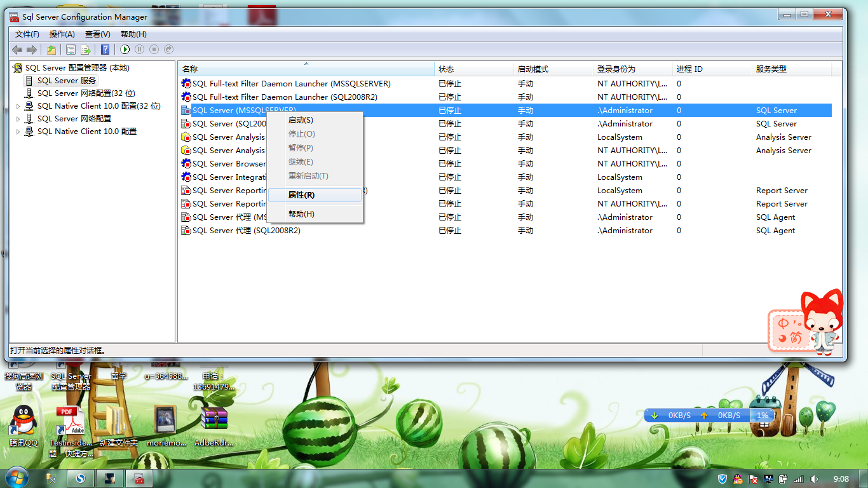Select the root SQL Server 配置管理器 (本地) node
Viewport: 868px width, 488px height.
[77, 68]
